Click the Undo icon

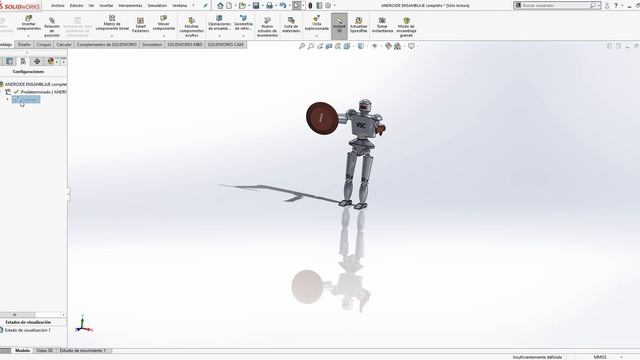click(x=283, y=6)
